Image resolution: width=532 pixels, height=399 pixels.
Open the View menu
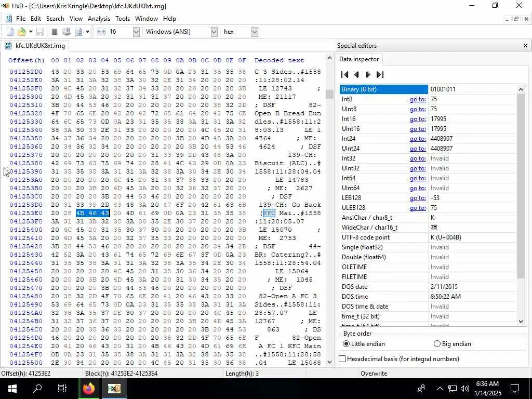point(76,19)
